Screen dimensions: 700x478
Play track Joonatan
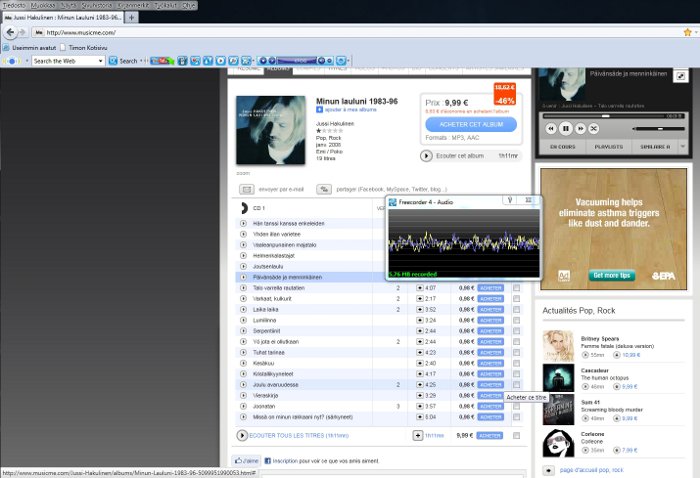pyautogui.click(x=243, y=406)
